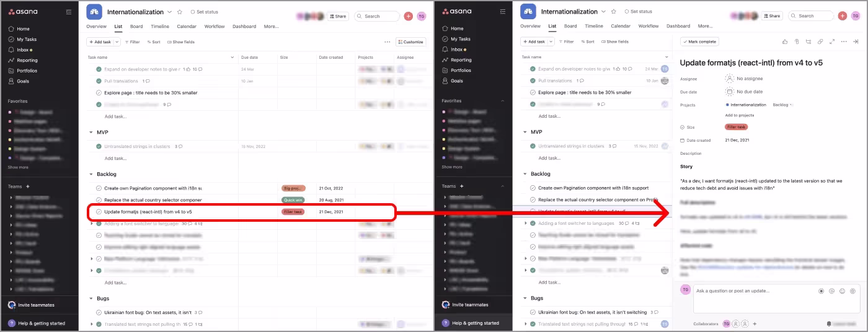Like the task with thumbs-up icon
This screenshot has height=332, width=868.
(785, 41)
